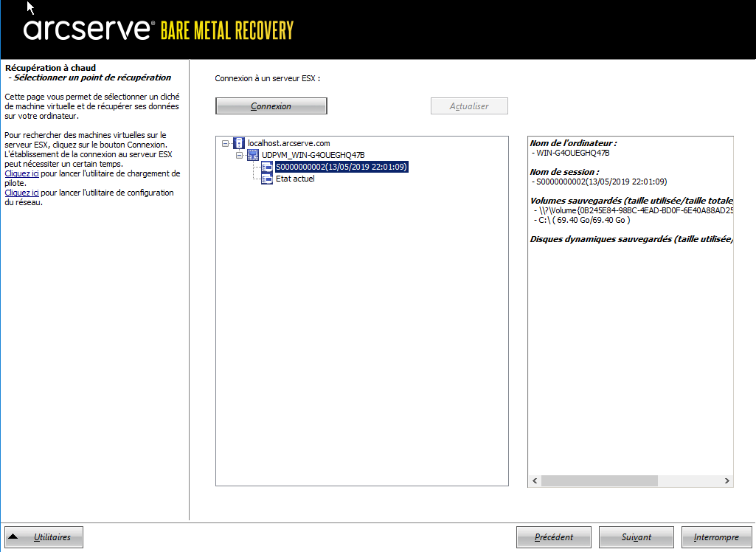Viewport: 756px width, 552px height.
Task: Click the session icon beside S0000000002
Action: click(x=267, y=167)
